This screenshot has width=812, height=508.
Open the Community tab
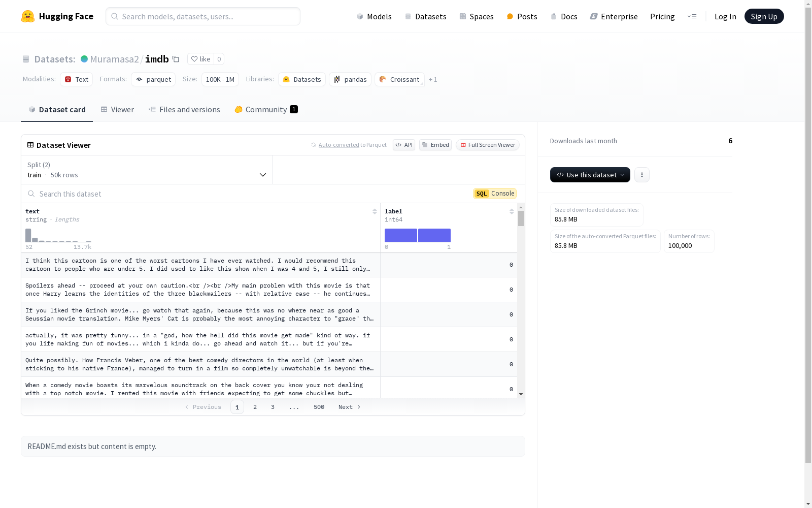coord(266,110)
